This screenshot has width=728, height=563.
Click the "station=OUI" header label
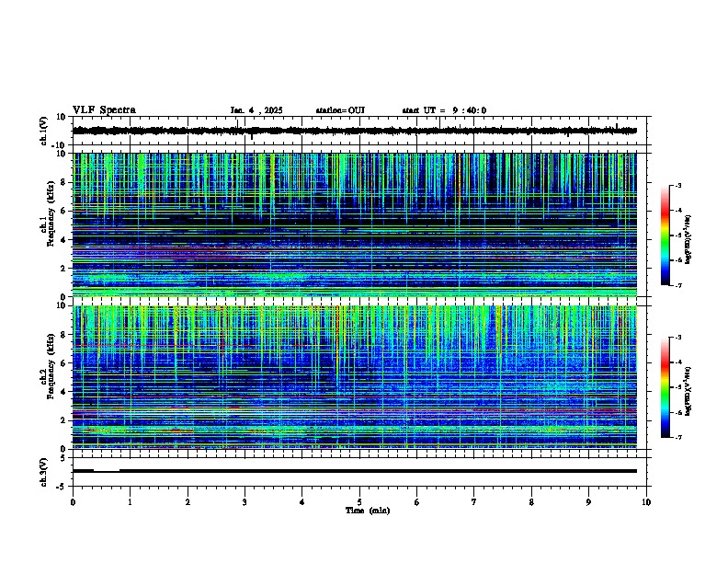[x=340, y=110]
